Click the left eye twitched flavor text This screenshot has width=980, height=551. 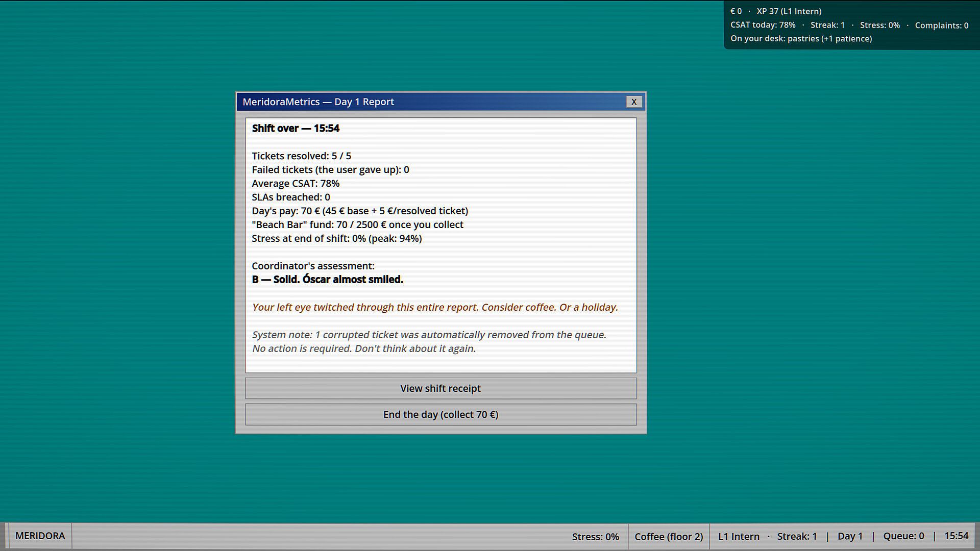tap(435, 307)
